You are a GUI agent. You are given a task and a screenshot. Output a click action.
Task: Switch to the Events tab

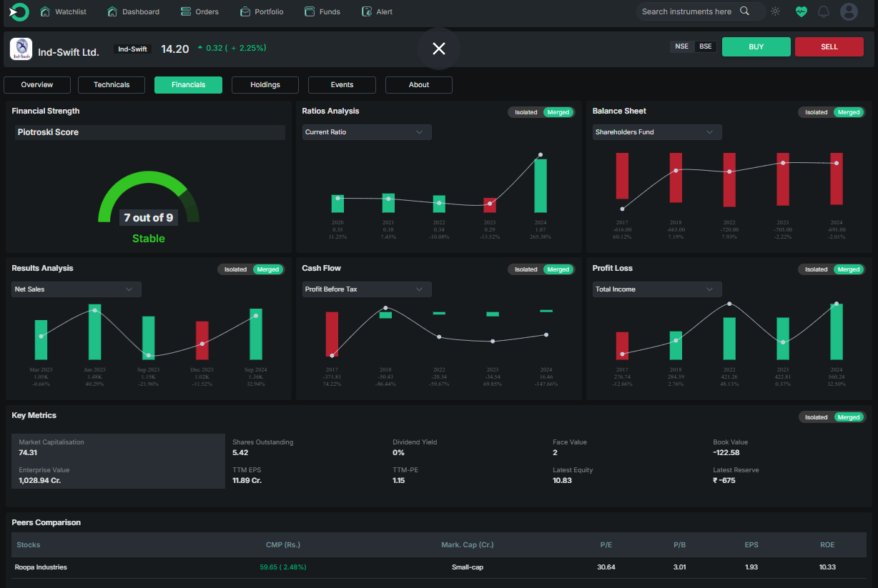pyautogui.click(x=342, y=85)
